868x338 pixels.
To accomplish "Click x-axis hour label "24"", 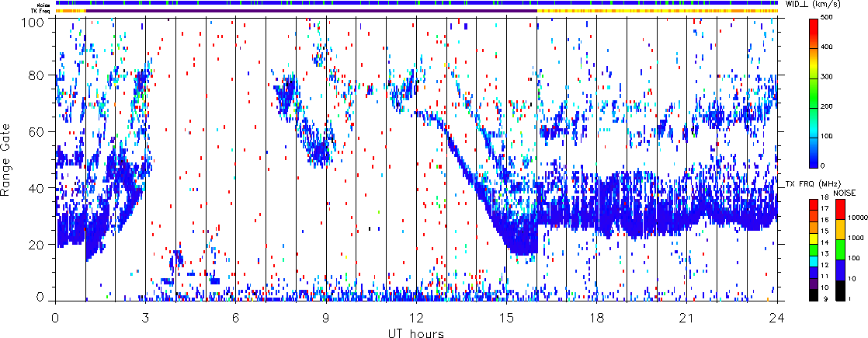I will 777,318.
